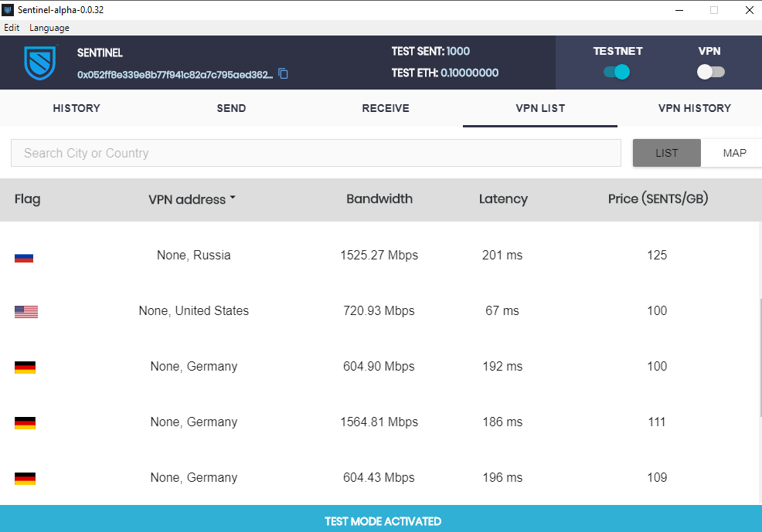Click the Germany flag in 604.43 Mbps row
The image size is (762, 532).
point(26,479)
